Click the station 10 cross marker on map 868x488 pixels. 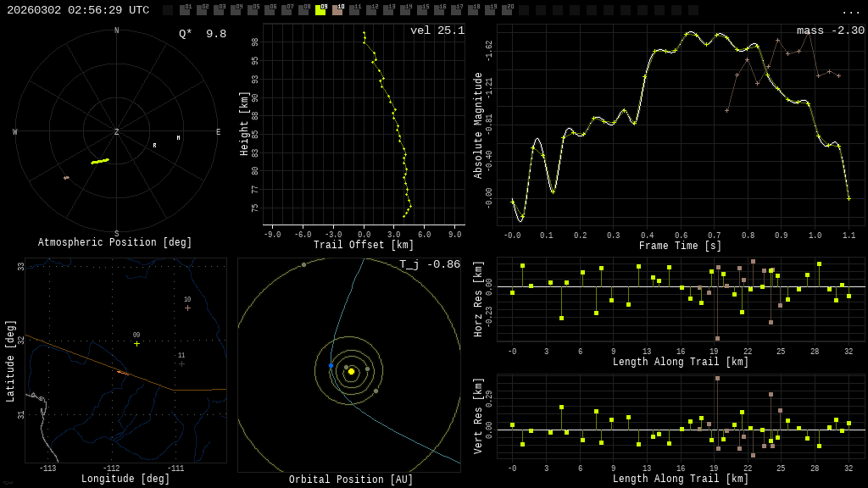click(x=187, y=308)
